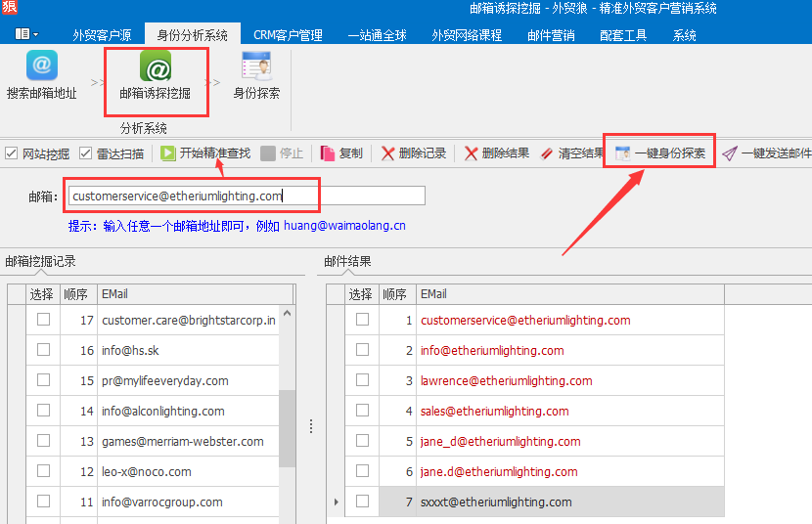Select the sxxxt@etheriumlighting.com result cell

(x=570, y=502)
